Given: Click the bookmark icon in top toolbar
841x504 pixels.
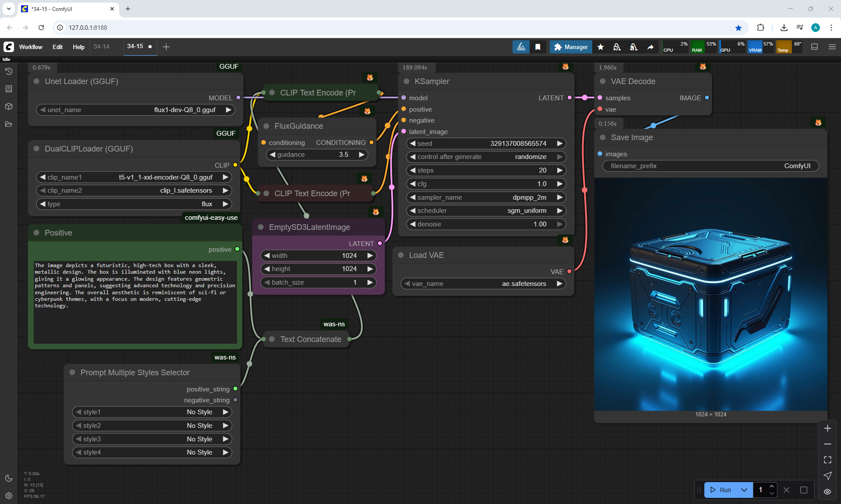Looking at the screenshot, I should [538, 47].
